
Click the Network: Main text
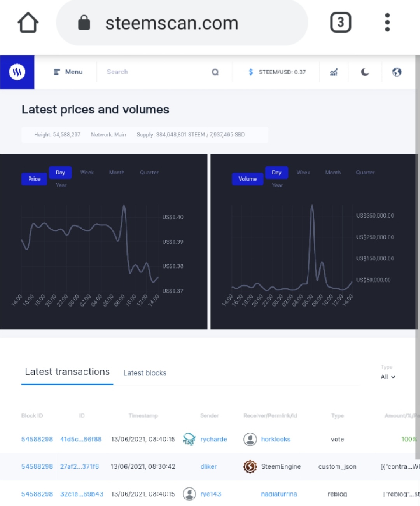click(108, 134)
